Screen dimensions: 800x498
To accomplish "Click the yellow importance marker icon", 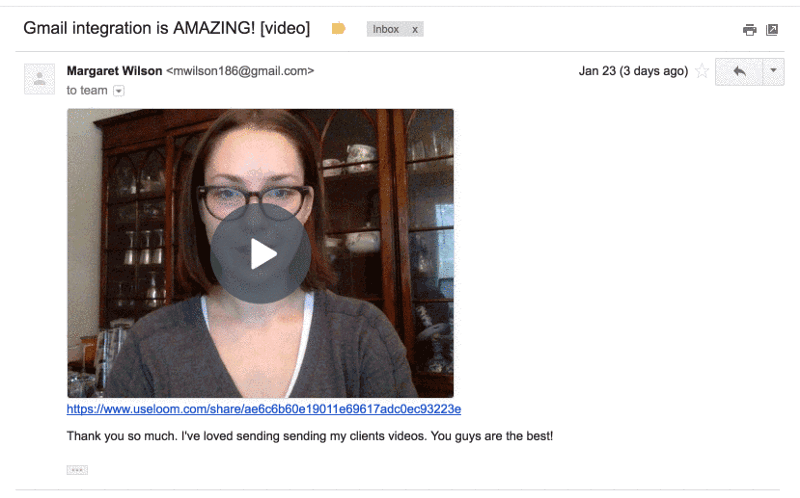I will tap(338, 29).
